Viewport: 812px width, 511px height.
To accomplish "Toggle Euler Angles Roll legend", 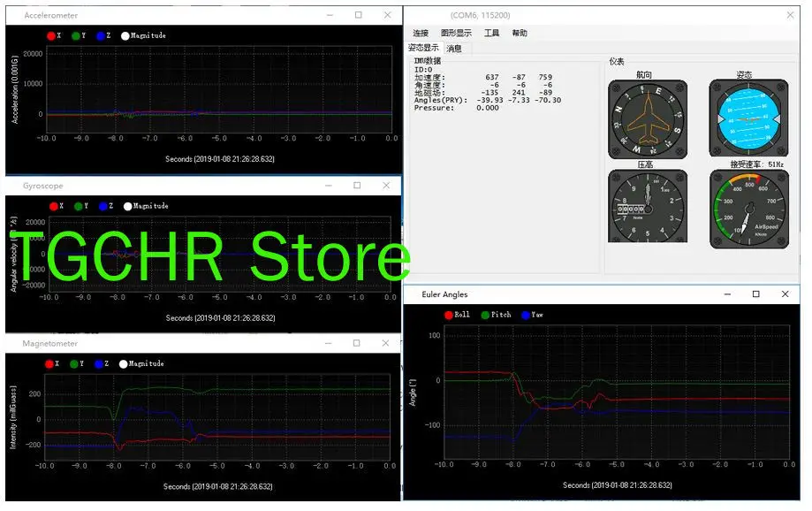I will [458, 315].
